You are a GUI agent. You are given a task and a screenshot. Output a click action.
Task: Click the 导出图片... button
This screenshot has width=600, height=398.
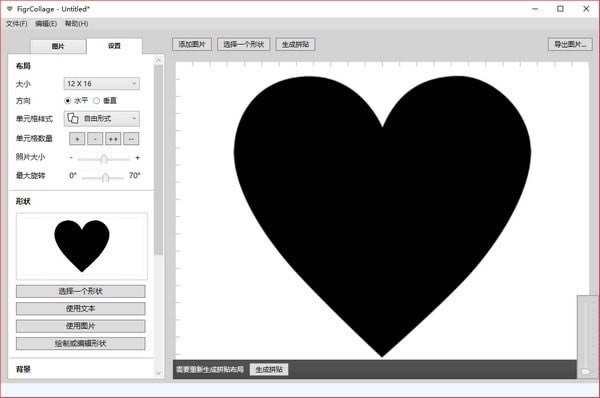tap(570, 44)
